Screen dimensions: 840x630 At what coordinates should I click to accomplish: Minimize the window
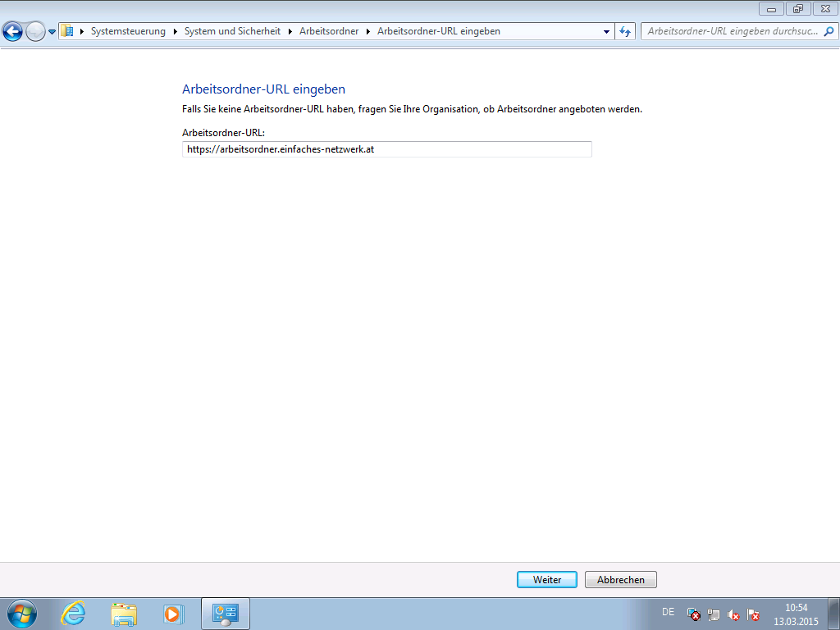tap(771, 9)
